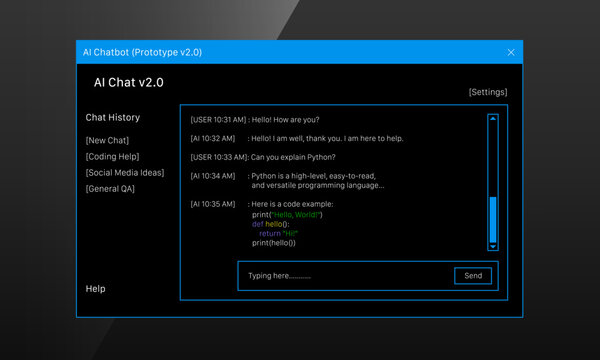Click the Send button
The height and width of the screenshot is (360, 600).
tap(473, 276)
